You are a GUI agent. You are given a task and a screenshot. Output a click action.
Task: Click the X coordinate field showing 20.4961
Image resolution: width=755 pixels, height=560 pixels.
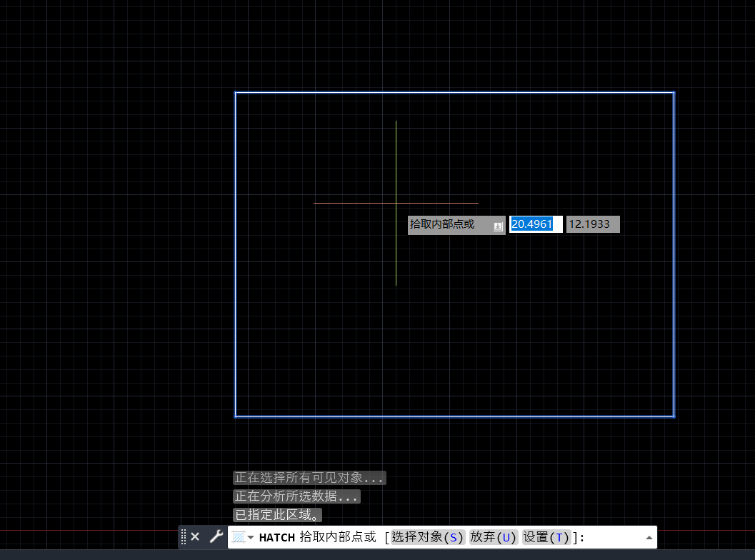535,224
